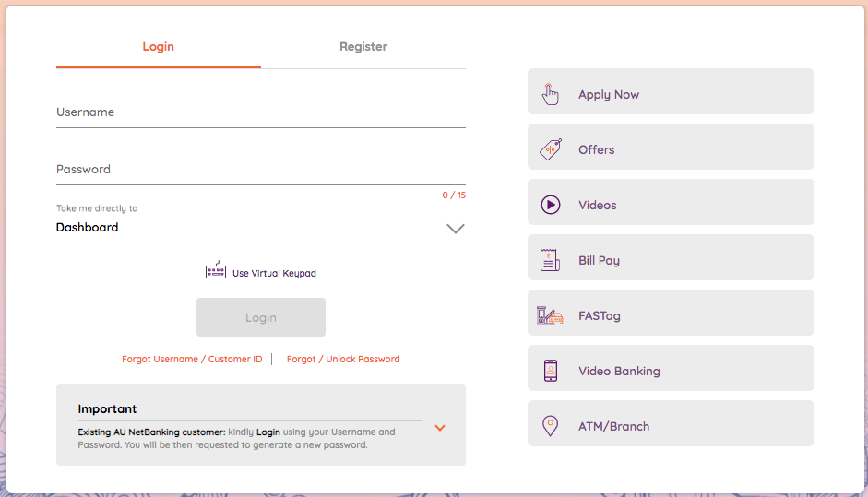The image size is (868, 497).
Task: Click the Apply Now hand pointer icon
Action: (550, 94)
